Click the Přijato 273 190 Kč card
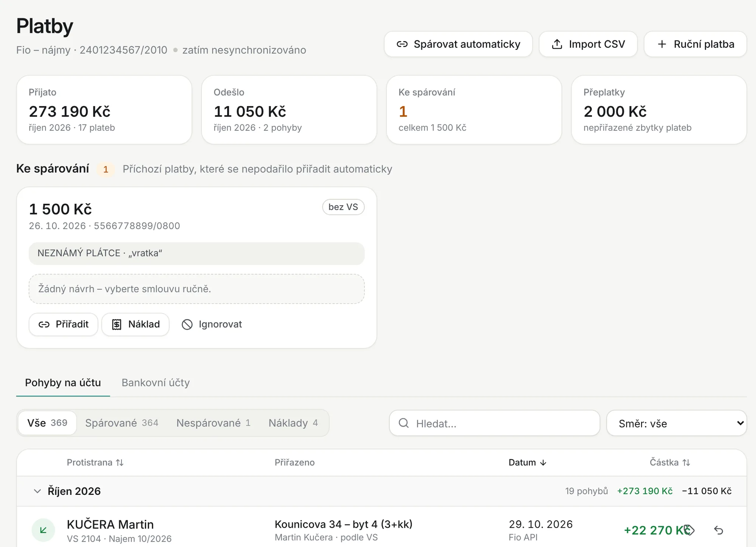 pyautogui.click(x=104, y=110)
